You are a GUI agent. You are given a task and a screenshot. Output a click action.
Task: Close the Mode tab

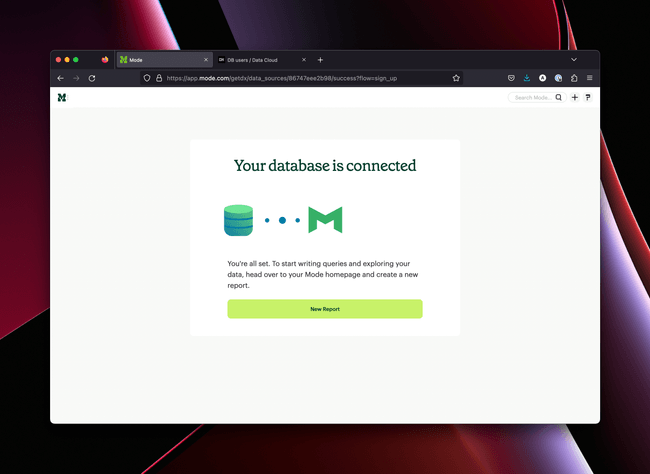point(206,60)
